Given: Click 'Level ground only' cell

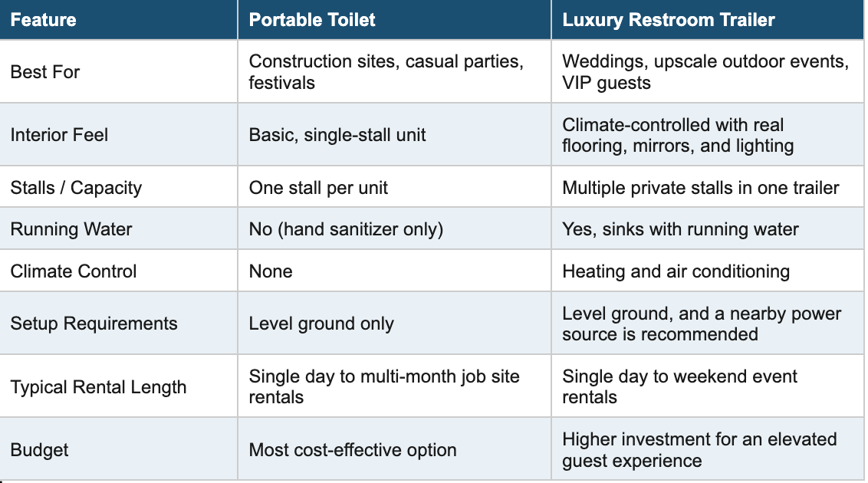Looking at the screenshot, I should coord(395,323).
